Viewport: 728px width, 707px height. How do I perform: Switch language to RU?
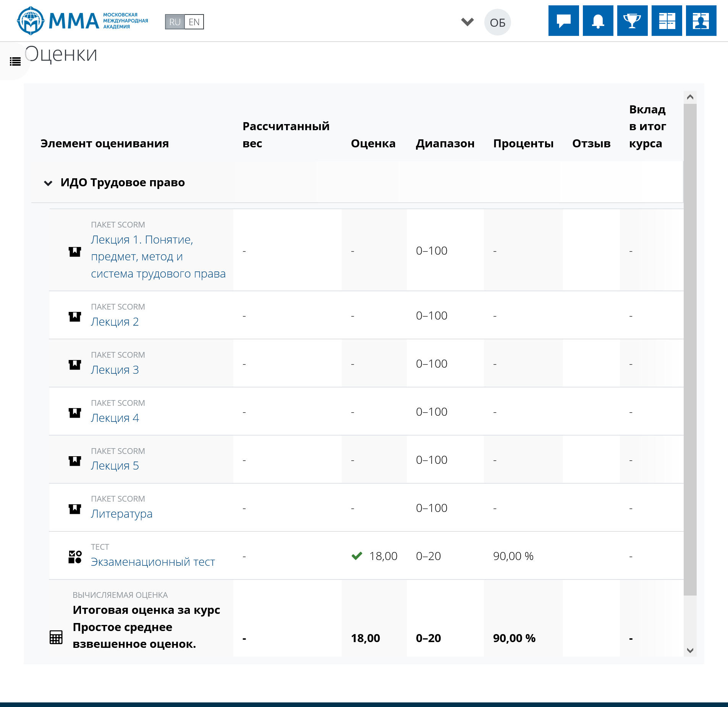(x=175, y=22)
